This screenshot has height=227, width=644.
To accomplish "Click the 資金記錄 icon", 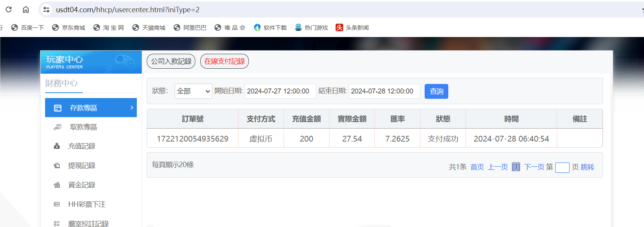I will 57,185.
